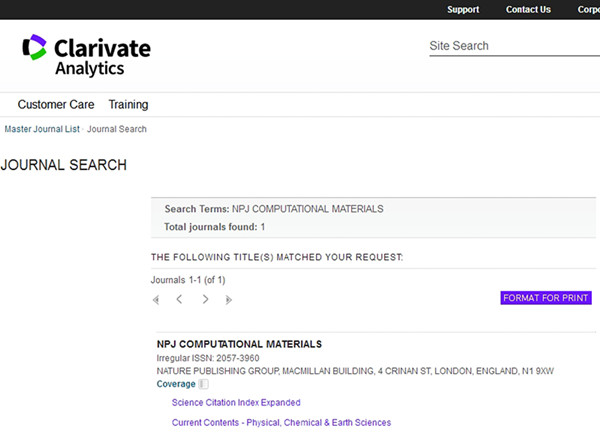Open the Contact Us link

click(528, 10)
